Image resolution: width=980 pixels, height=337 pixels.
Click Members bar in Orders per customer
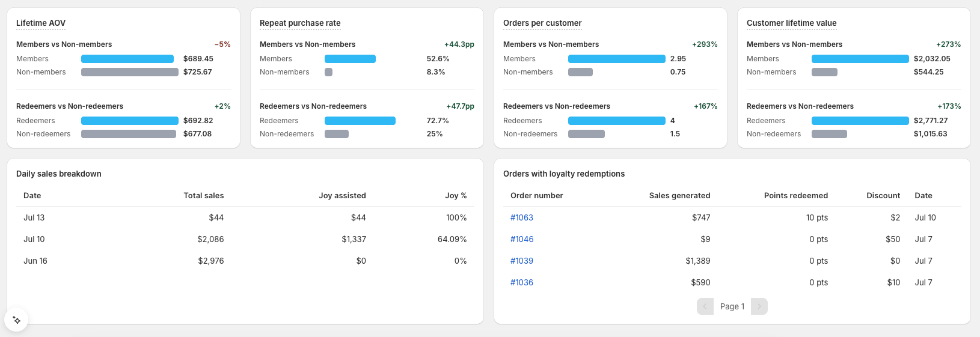click(x=617, y=59)
